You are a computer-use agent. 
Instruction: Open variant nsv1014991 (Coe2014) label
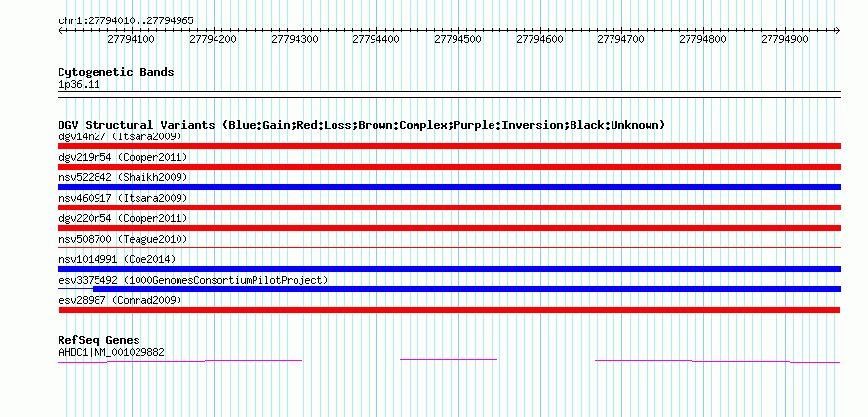click(x=117, y=259)
